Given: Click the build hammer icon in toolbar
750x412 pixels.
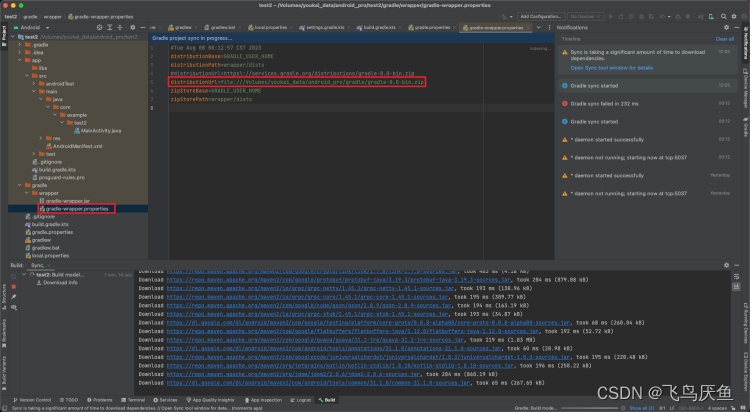Looking at the screenshot, I should pos(504,17).
